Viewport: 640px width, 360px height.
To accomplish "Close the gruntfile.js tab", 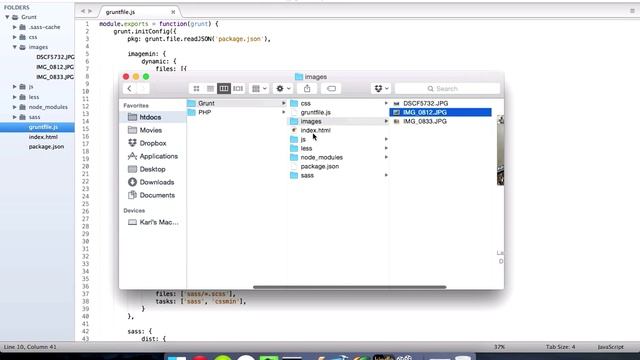I will pyautogui.click(x=173, y=12).
